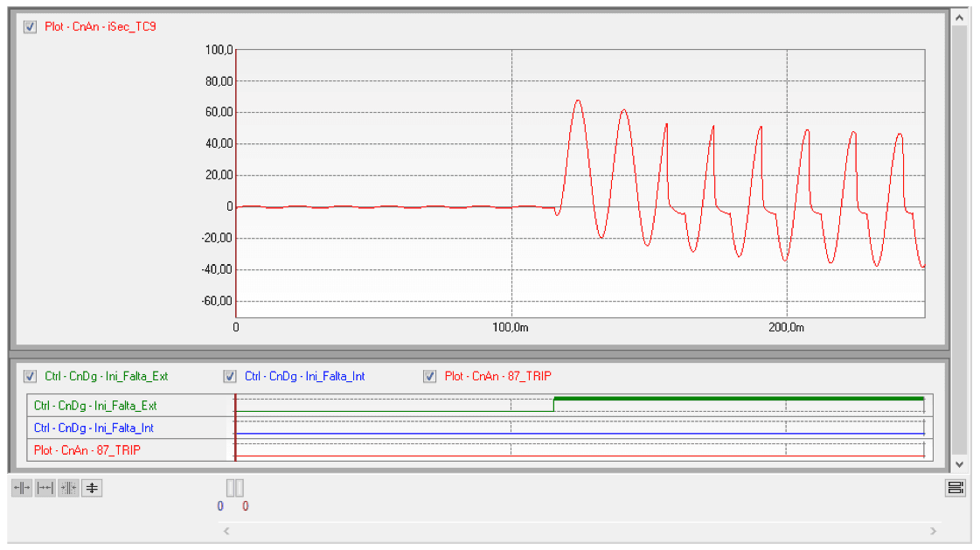Click the third cursor icon with dotted lines
Viewport: 980px width, 550px height.
(x=68, y=488)
